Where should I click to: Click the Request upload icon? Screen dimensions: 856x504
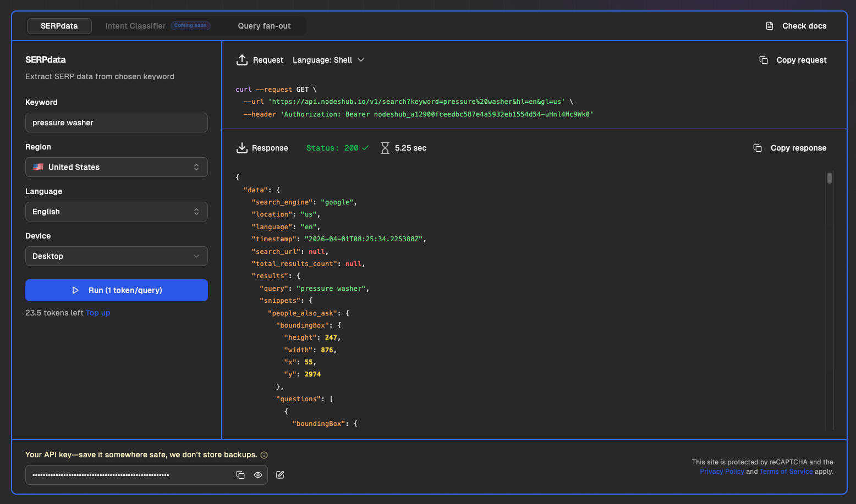pos(242,60)
